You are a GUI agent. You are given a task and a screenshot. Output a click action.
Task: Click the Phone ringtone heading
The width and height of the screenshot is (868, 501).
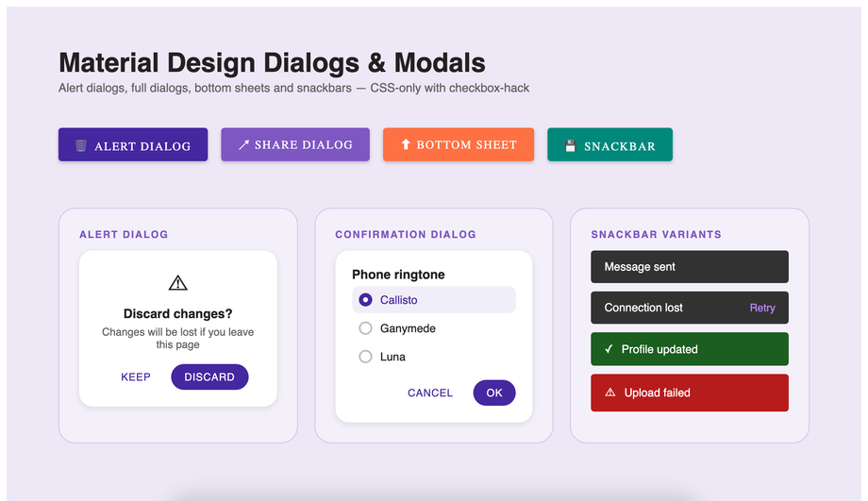pos(398,275)
